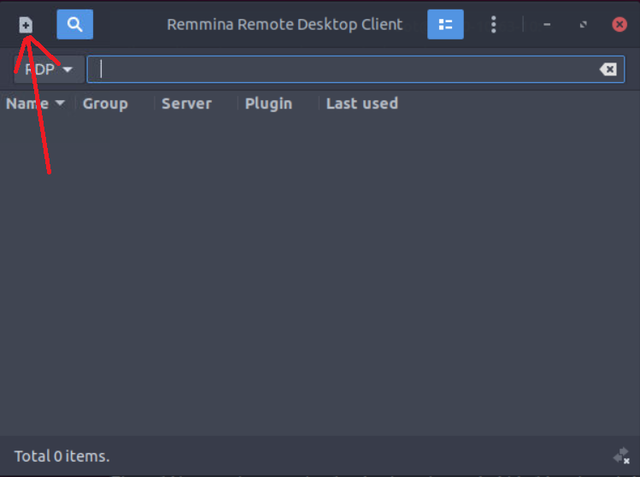The width and height of the screenshot is (640, 477).
Task: Toggle the search bar button
Action: click(x=75, y=24)
